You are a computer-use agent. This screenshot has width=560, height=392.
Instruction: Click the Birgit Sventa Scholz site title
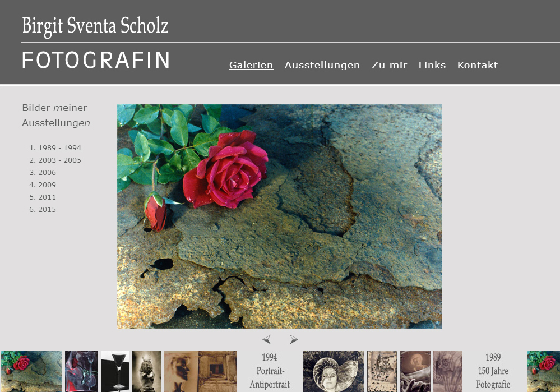click(x=95, y=26)
